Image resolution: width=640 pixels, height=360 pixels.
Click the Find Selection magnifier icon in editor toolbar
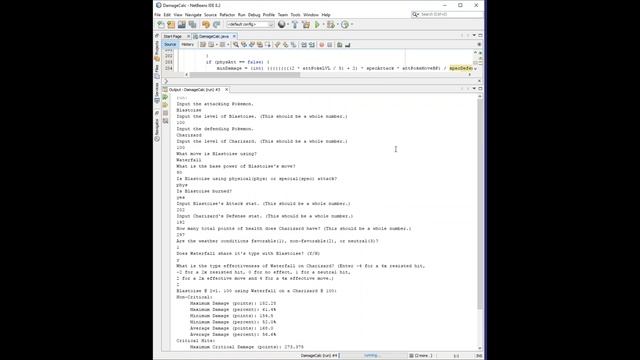[236, 44]
